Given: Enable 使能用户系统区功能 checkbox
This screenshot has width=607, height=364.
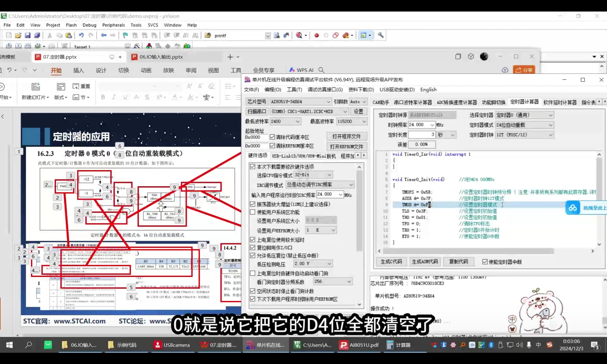Looking at the screenshot, I should coord(253,212).
